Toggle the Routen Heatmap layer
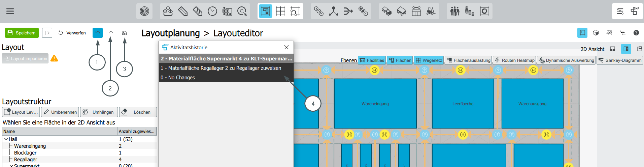This screenshot has height=167, width=644. 514,60
